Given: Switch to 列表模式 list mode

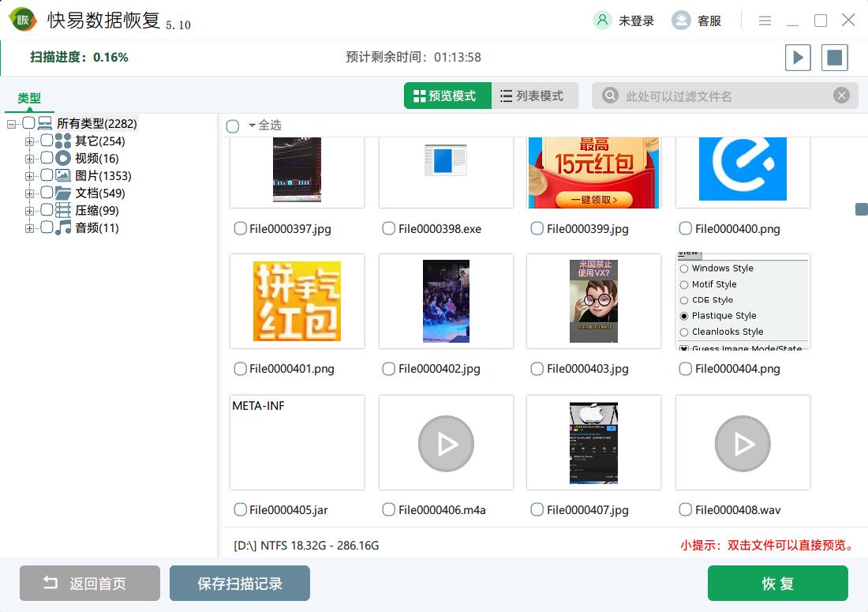Looking at the screenshot, I should [535, 96].
